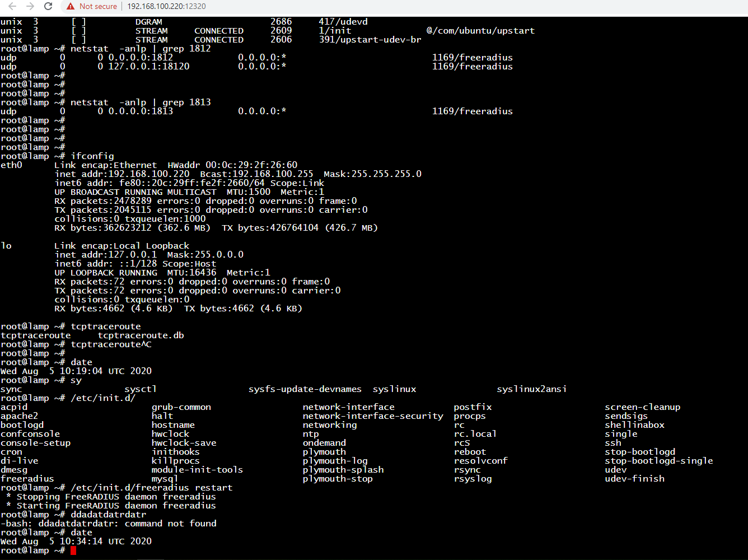Click the lo loopback interface name
The width and height of the screenshot is (748, 560).
(x=6, y=246)
